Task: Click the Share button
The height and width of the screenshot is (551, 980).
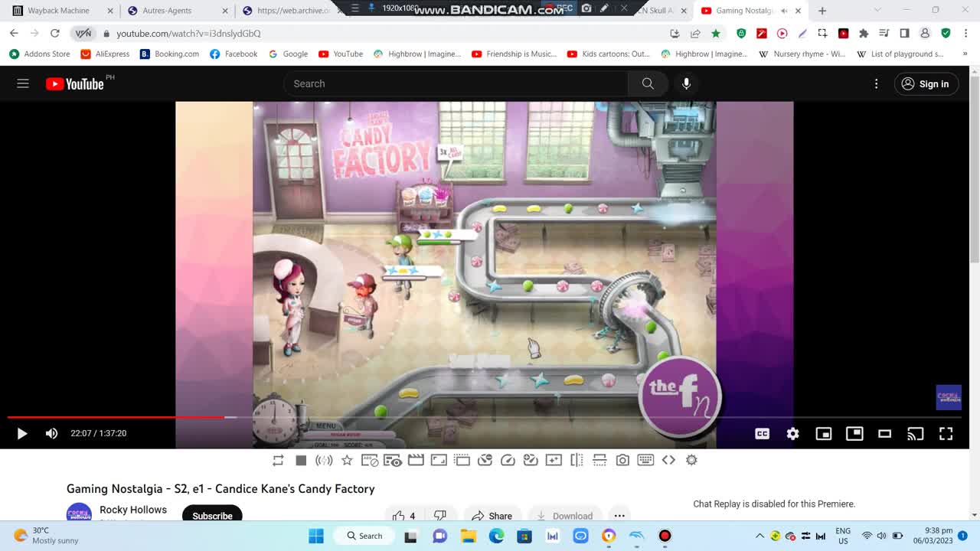Action: 492,516
